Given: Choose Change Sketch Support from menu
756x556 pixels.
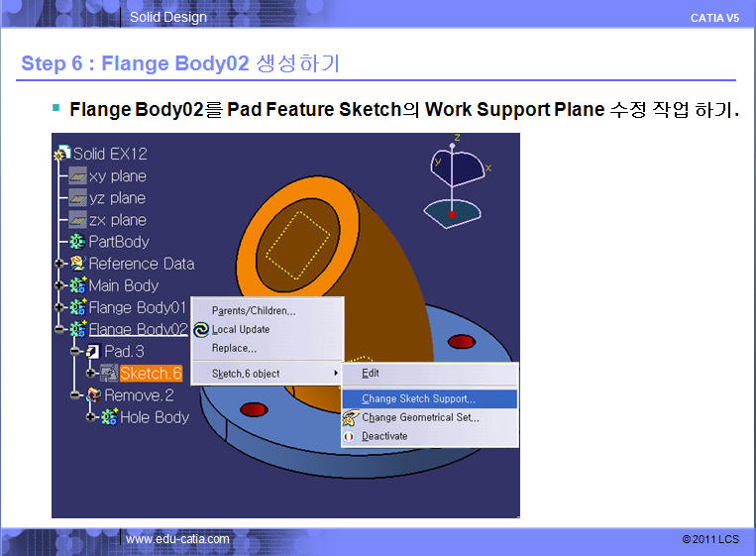Looking at the screenshot, I should 418,398.
